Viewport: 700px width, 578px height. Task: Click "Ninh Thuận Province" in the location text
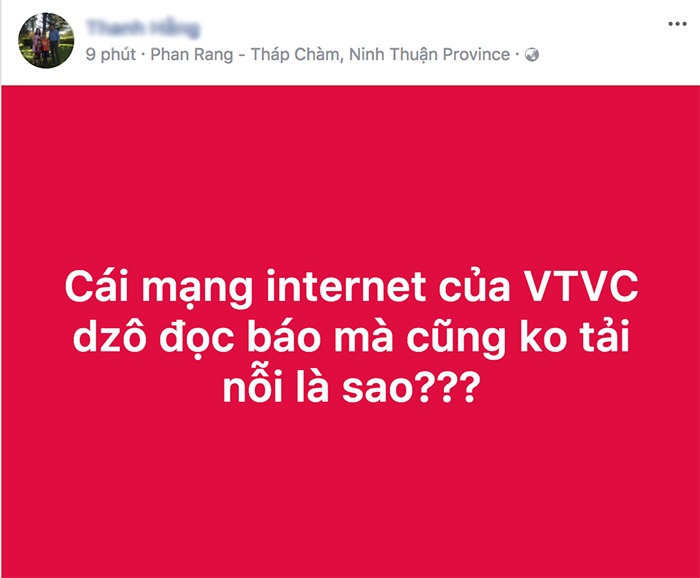point(429,54)
